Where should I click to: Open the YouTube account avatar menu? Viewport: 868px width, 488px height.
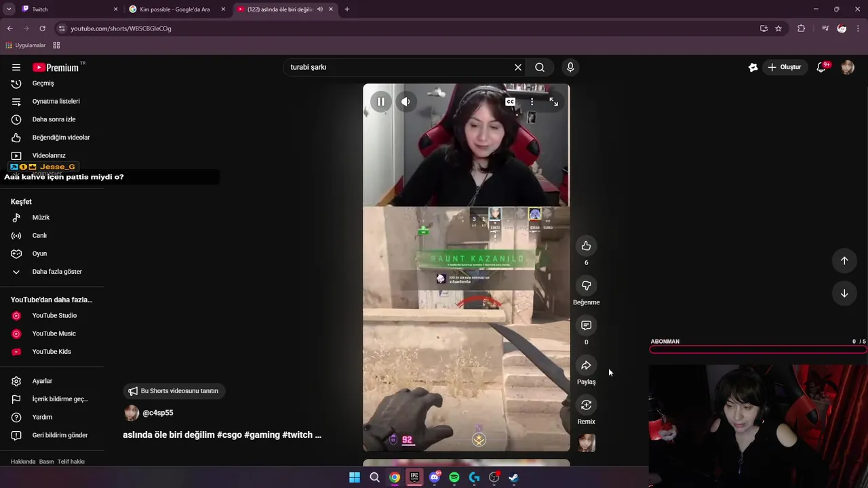[x=848, y=67]
